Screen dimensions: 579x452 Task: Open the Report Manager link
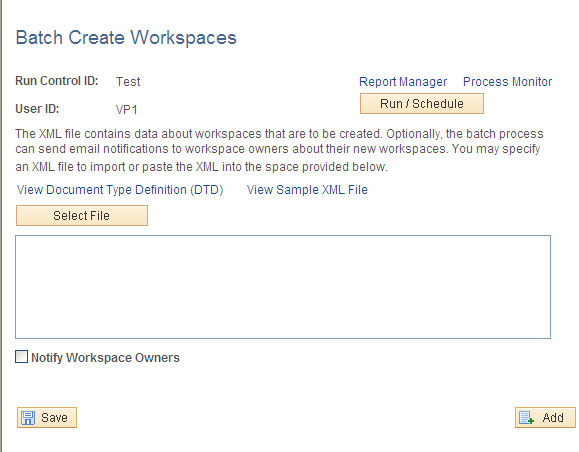(x=403, y=82)
